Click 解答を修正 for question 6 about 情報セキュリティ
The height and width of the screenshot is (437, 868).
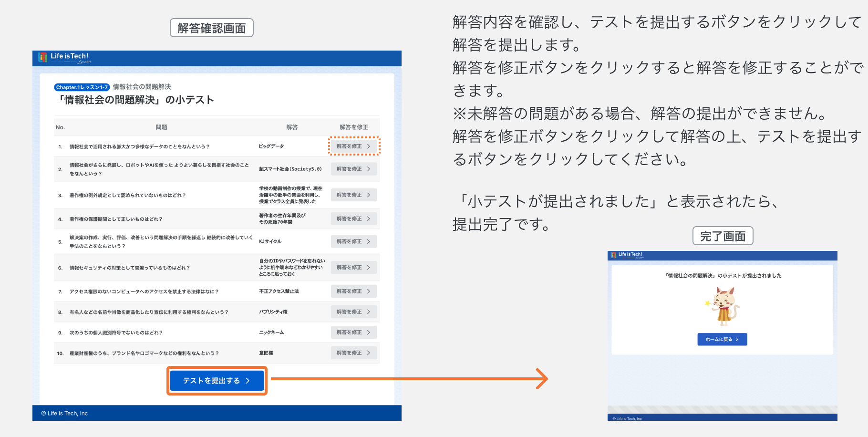click(x=354, y=268)
